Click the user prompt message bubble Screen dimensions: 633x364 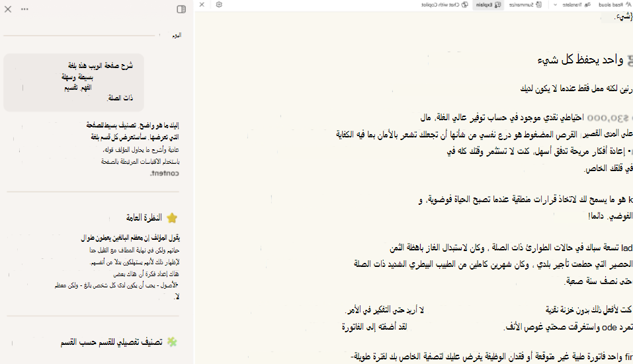coord(74,82)
